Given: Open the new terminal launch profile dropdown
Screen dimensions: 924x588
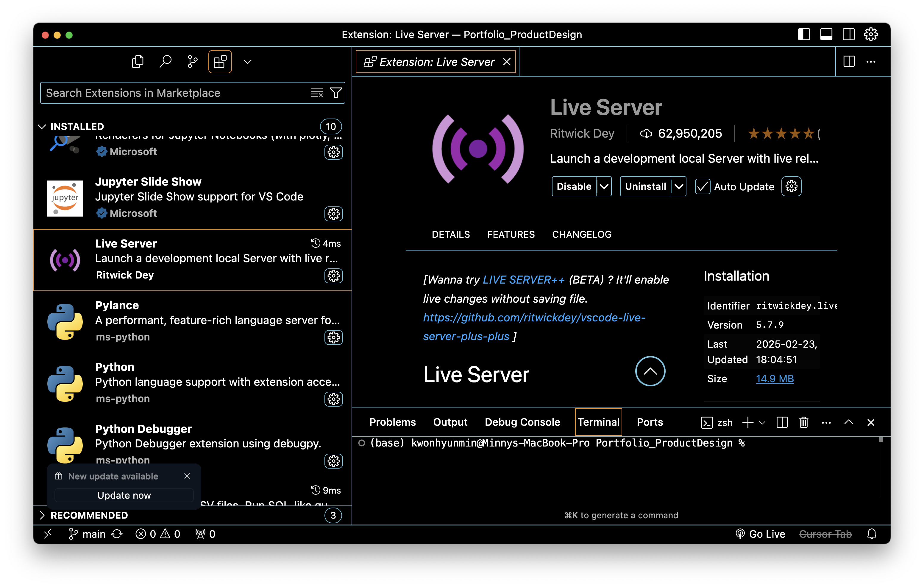Looking at the screenshot, I should pos(762,423).
